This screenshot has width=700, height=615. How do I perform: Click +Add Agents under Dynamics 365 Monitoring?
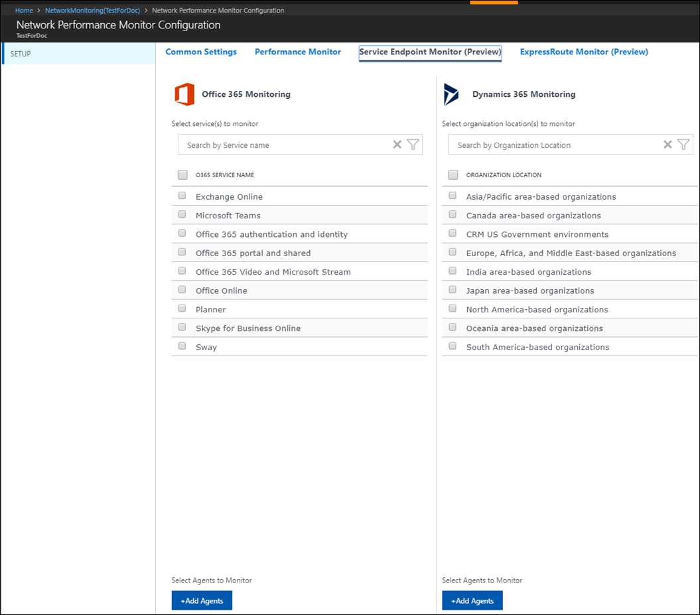click(x=472, y=600)
